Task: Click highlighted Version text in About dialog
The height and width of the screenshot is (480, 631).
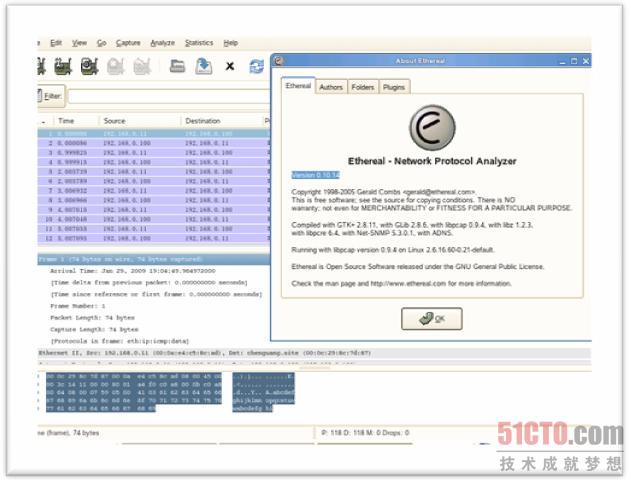Action: click(316, 175)
